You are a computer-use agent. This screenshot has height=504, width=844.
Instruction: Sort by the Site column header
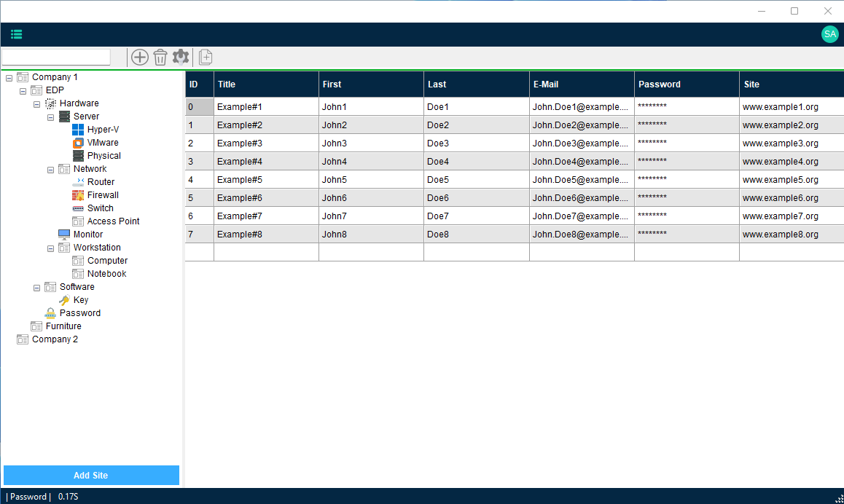point(792,84)
